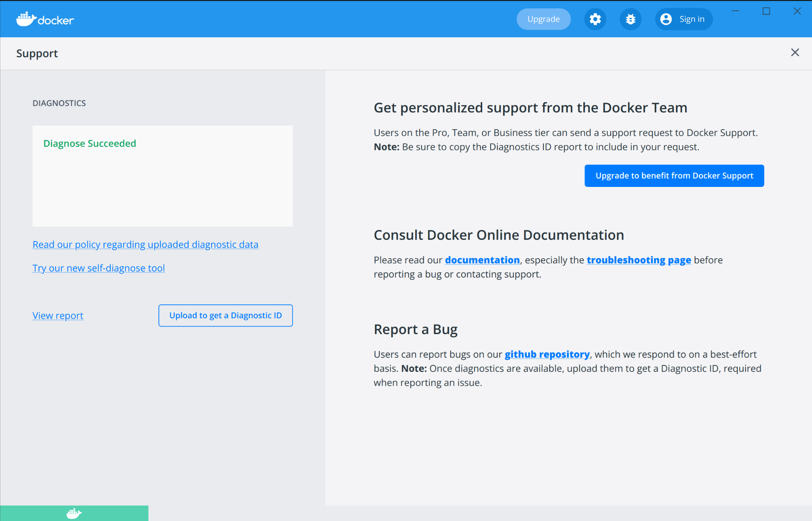The image size is (812, 521).
Task: Open the troubleshooting page link
Action: click(x=639, y=260)
